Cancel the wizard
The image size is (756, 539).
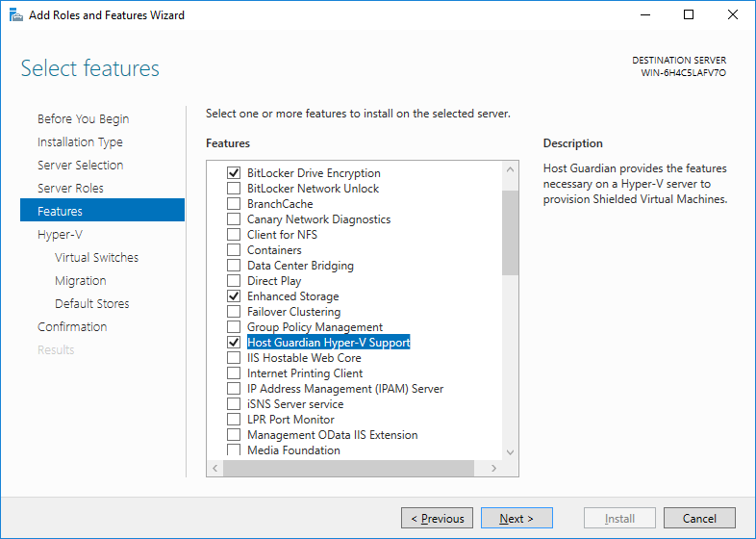[699, 518]
